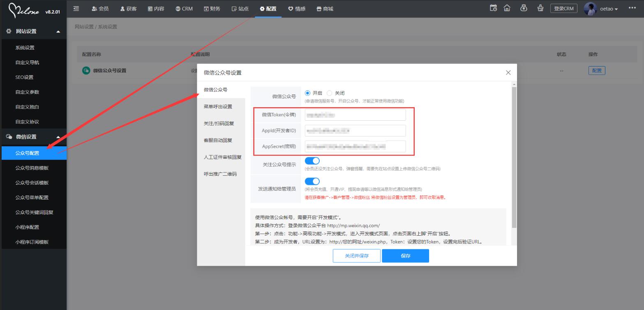Click the green WeChat icon in config row

(x=86, y=70)
